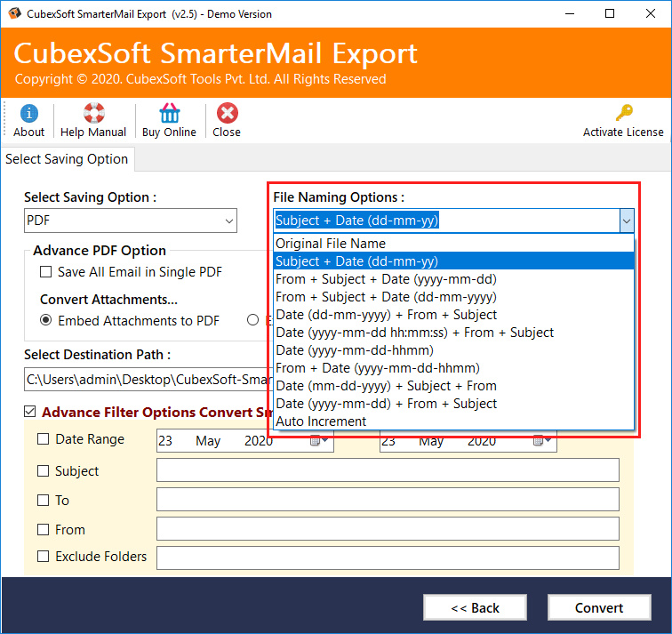Click the Exclude Folders text field
The width and height of the screenshot is (672, 634).
coord(388,558)
